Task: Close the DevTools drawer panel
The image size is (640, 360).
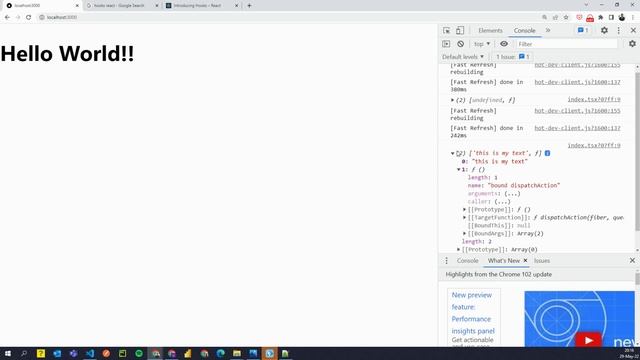Action: point(632,260)
